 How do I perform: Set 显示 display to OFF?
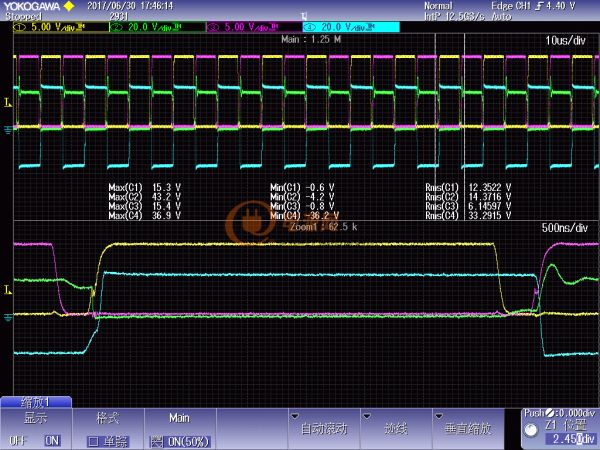(x=17, y=441)
